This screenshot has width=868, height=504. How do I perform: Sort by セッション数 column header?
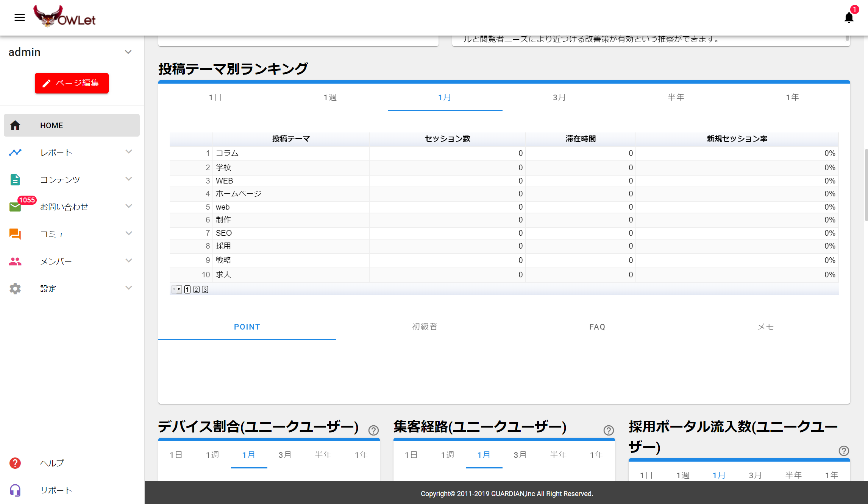point(447,139)
